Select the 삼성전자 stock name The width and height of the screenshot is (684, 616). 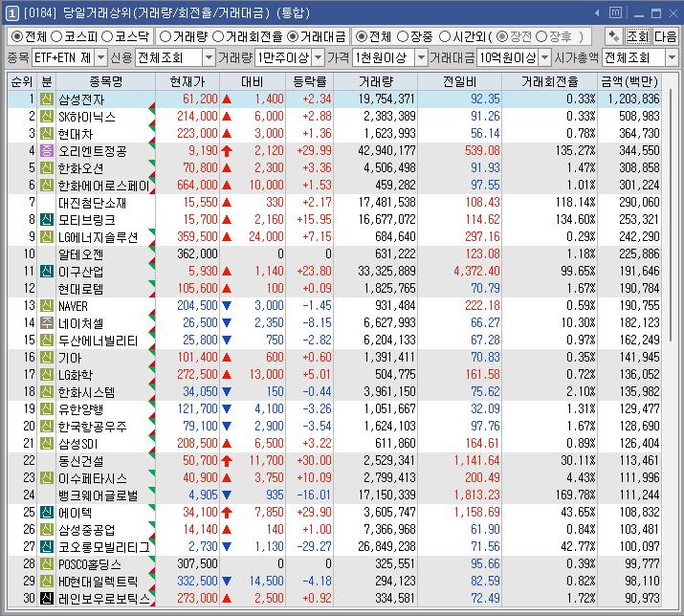(81, 99)
